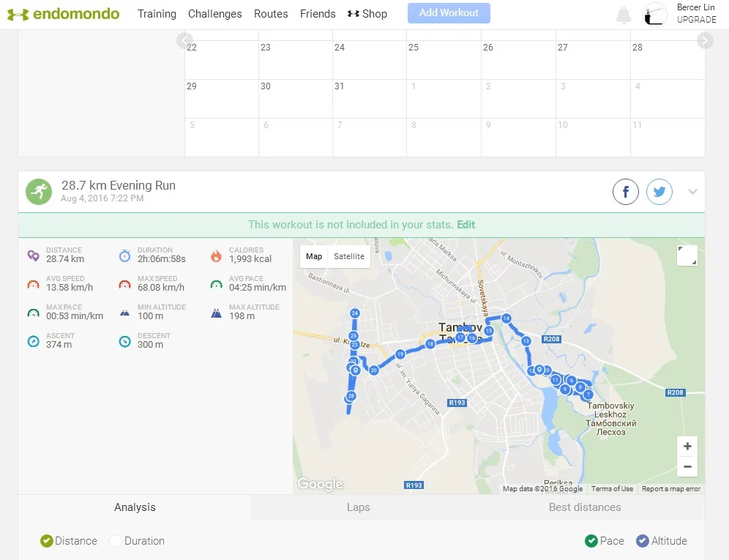Click the Under Armour Shop icon
The height and width of the screenshot is (560, 729).
click(x=353, y=14)
